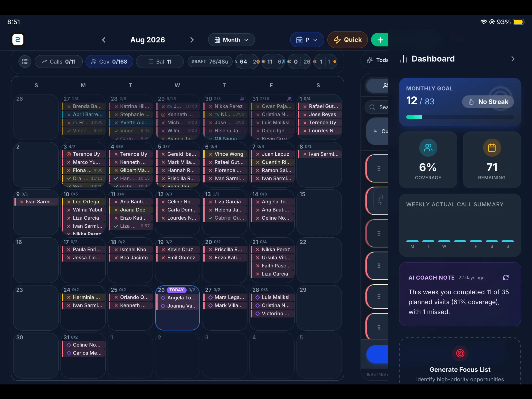Image resolution: width=532 pixels, height=399 pixels.
Task: Open Nikka Perez entry on day 21
Action: 272,250
